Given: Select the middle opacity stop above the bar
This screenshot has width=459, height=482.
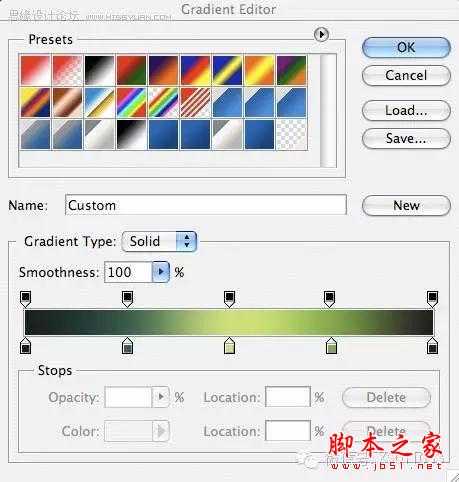Looking at the screenshot, I should 229,299.
